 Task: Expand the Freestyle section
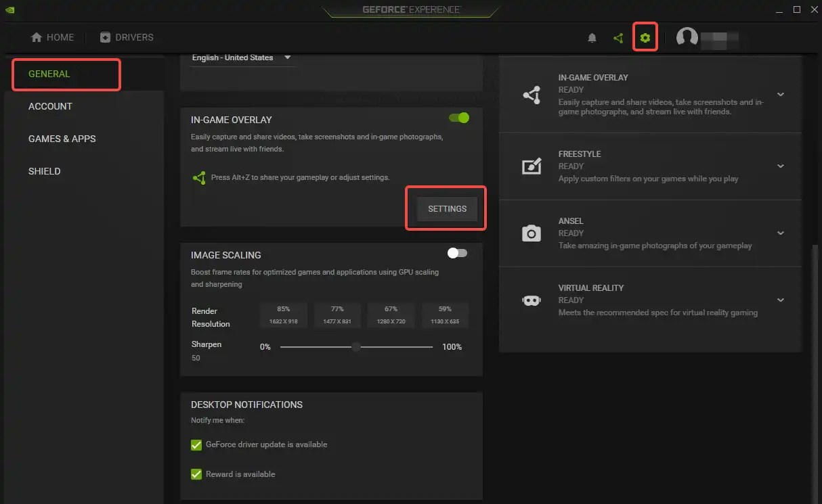pos(780,166)
